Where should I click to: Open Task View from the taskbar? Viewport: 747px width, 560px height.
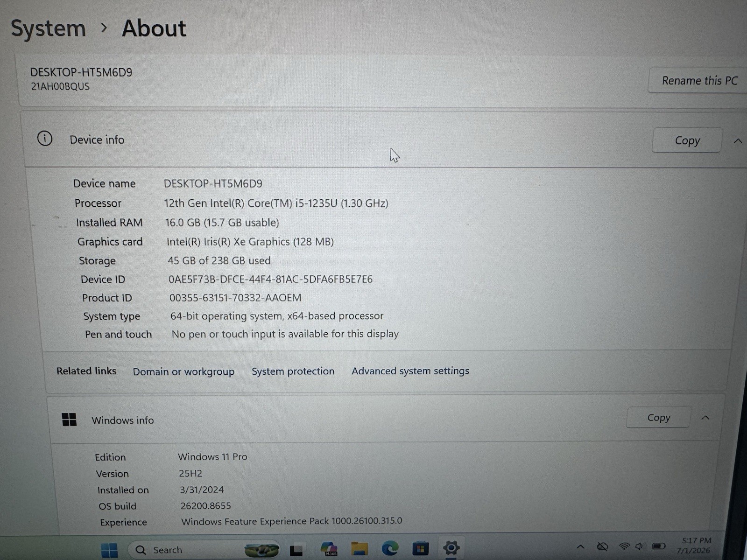tap(296, 551)
